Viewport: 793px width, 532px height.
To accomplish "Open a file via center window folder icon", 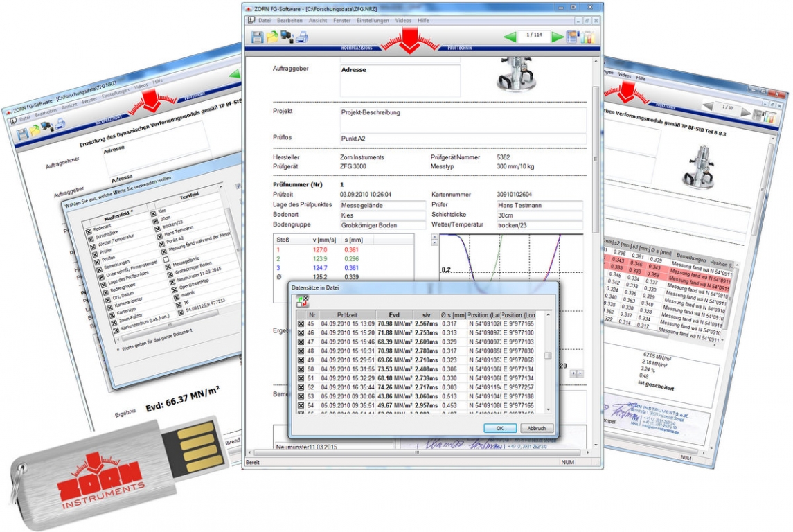I will (x=273, y=37).
